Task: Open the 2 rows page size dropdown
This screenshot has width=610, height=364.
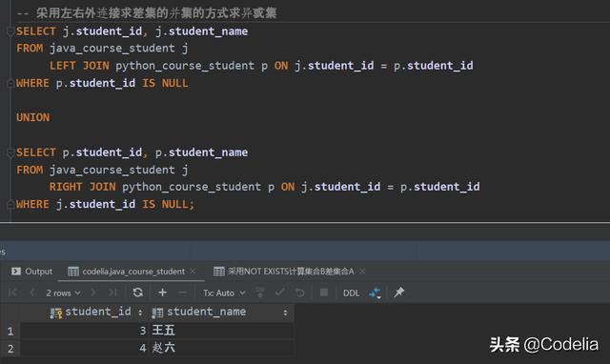Action: 64,293
